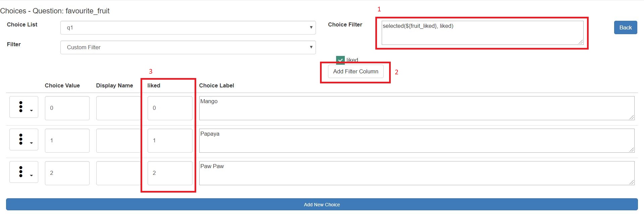Click the Back button
This screenshot has height=214, width=644.
pos(625,27)
